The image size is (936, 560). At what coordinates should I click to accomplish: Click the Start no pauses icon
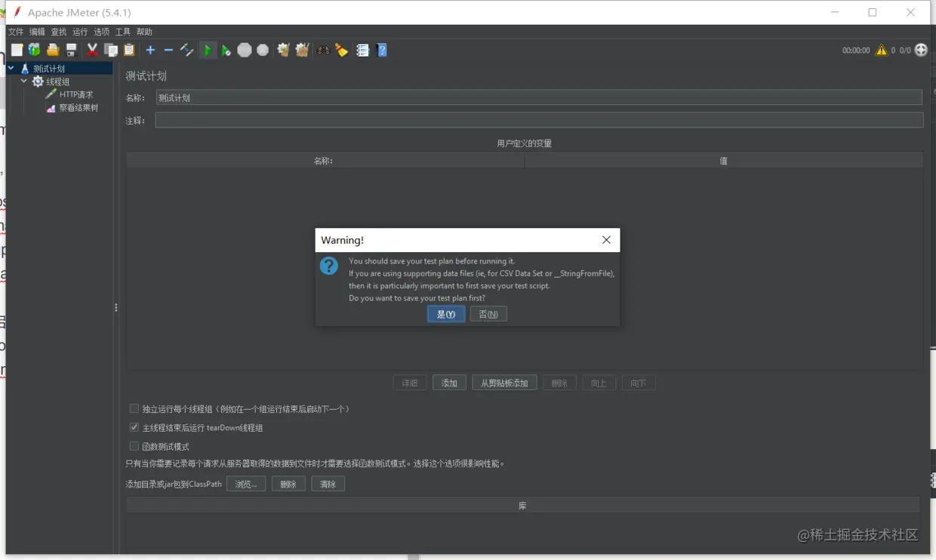click(226, 51)
